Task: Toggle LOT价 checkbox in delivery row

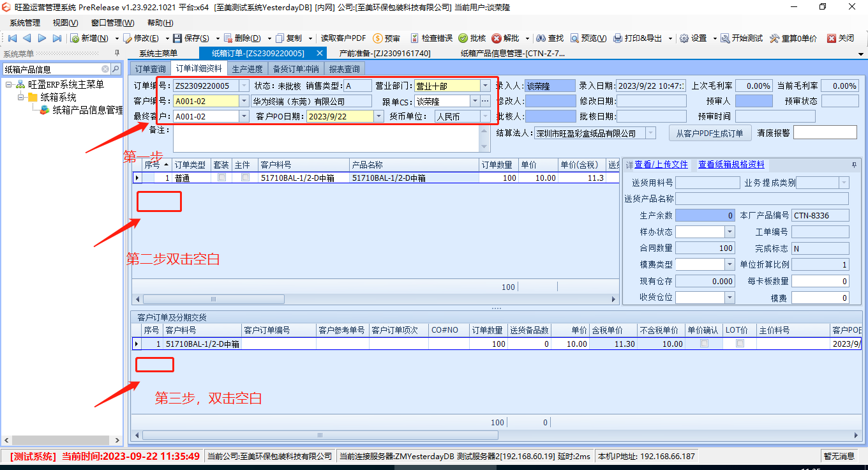Action: pos(740,344)
